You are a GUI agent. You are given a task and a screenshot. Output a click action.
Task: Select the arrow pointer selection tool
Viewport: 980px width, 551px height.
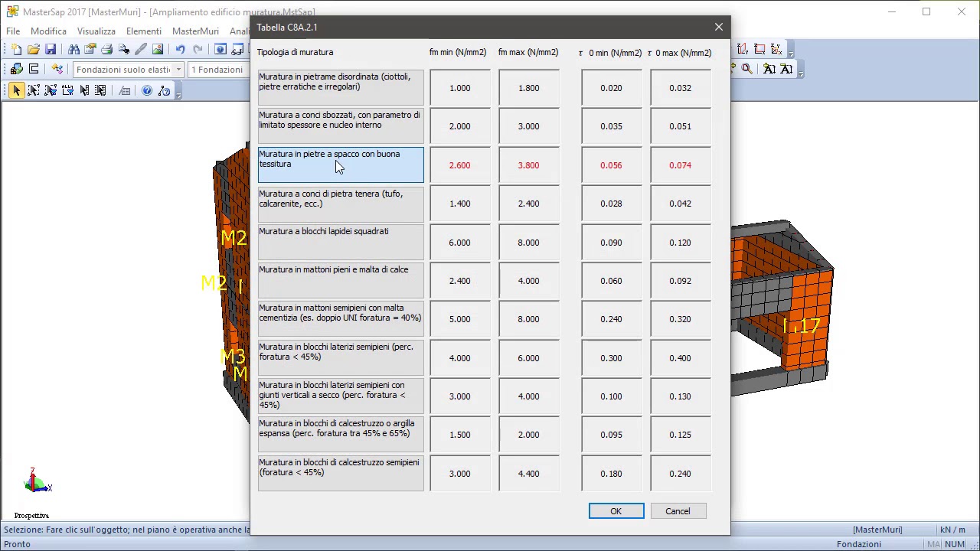click(x=16, y=90)
